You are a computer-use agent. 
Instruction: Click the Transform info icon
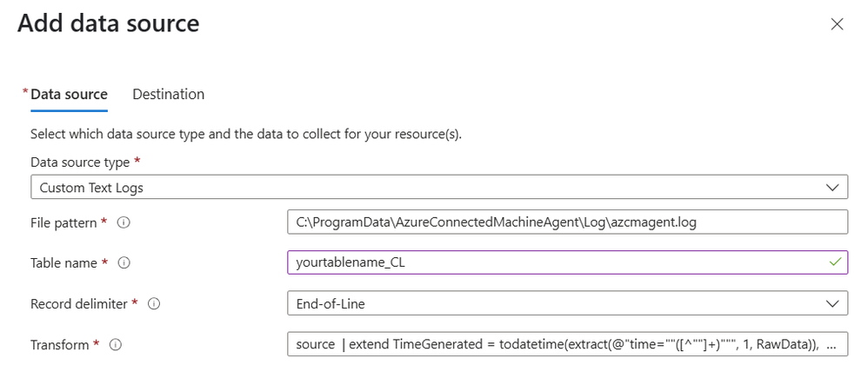[116, 344]
